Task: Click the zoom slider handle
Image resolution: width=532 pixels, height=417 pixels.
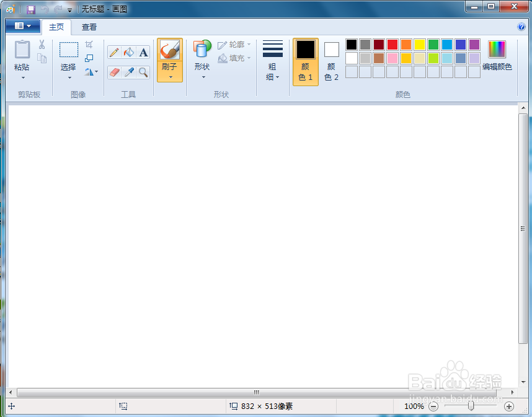Action: [x=471, y=406]
